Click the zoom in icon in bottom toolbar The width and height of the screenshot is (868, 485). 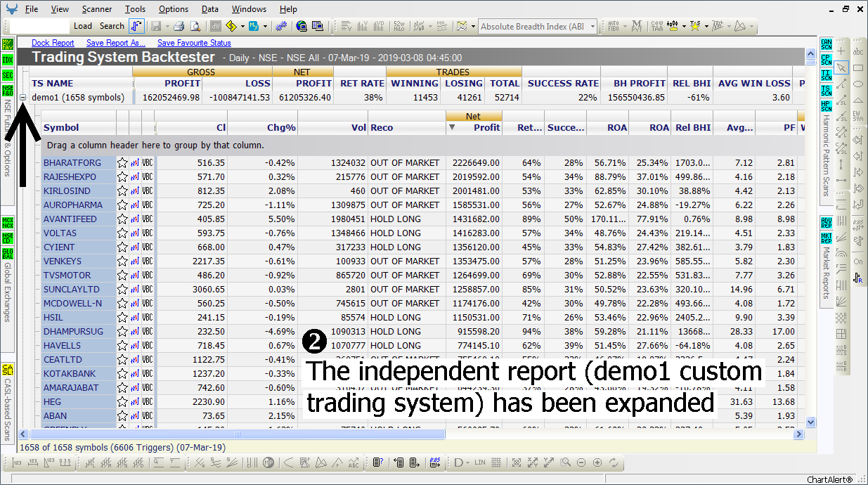click(597, 463)
